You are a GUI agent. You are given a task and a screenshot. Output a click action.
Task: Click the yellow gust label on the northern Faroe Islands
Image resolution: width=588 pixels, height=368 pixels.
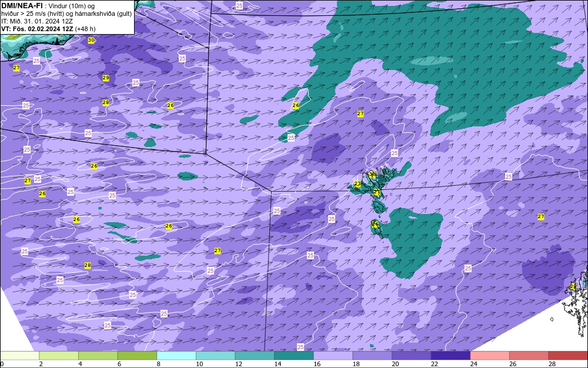point(372,174)
